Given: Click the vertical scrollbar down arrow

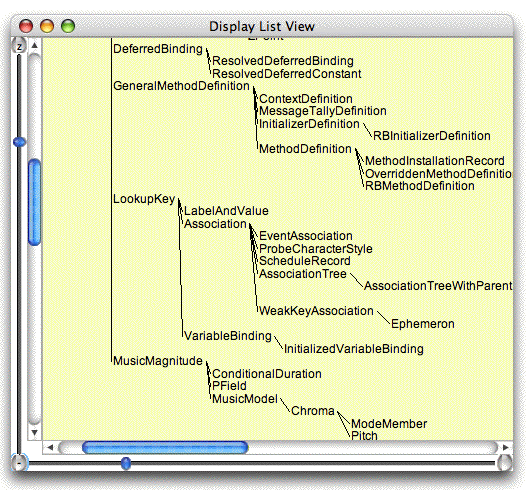Looking at the screenshot, I should [34, 432].
